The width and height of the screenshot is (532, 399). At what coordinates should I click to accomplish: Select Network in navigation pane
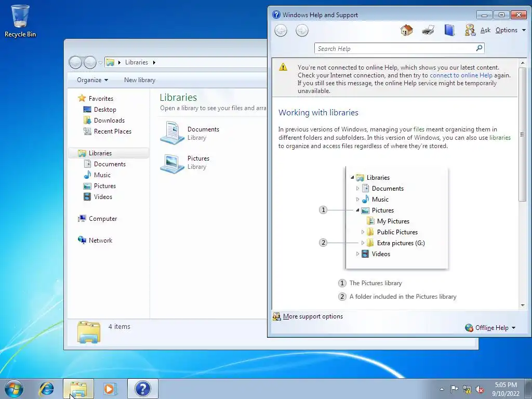(100, 241)
